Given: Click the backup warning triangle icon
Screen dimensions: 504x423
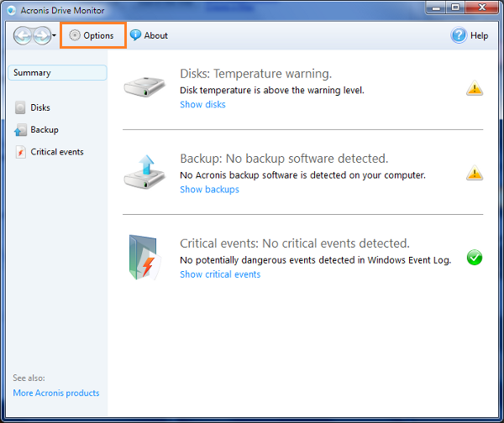Looking at the screenshot, I should pyautogui.click(x=475, y=173).
